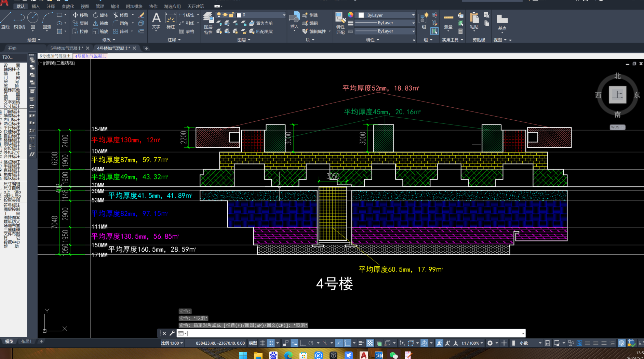Viewport: 644px width, 359px height.
Task: Click the color wheel object color icon
Action: (x=351, y=15)
